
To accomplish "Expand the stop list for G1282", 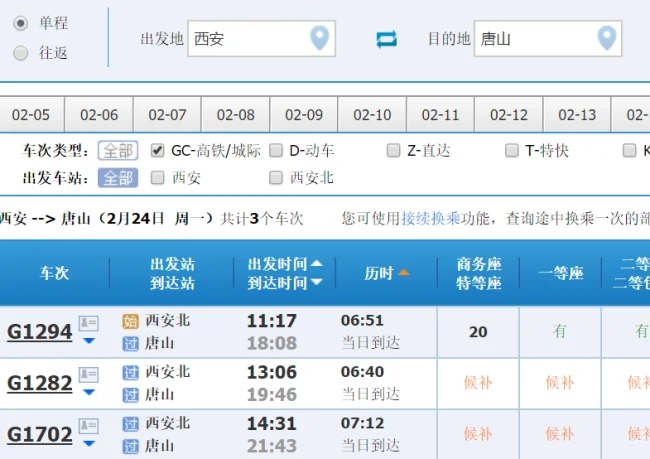I will click(89, 392).
